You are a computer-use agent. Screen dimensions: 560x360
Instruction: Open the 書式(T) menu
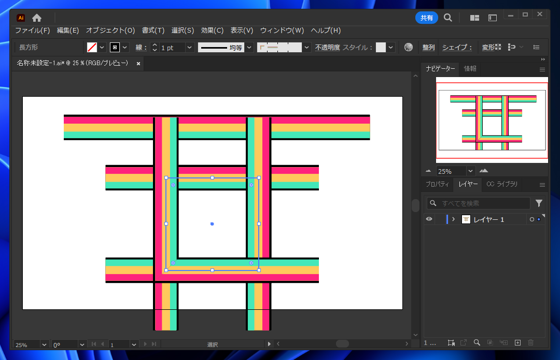pyautogui.click(x=153, y=30)
